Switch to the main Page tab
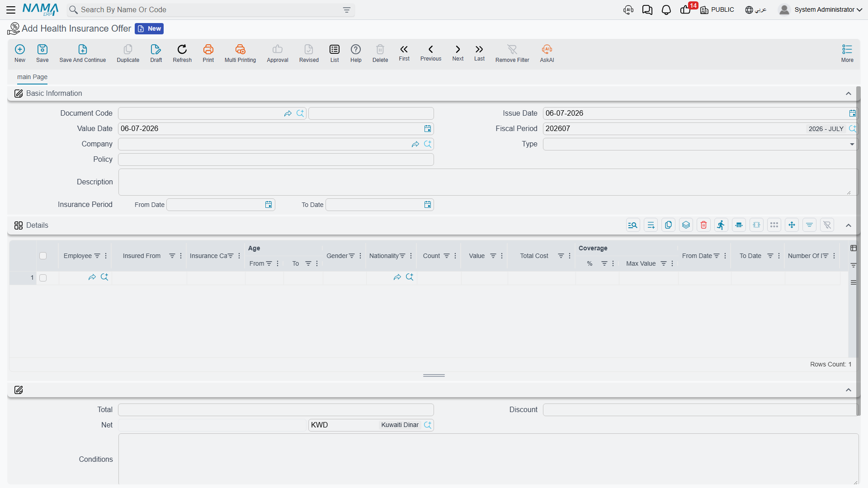 coord(32,77)
